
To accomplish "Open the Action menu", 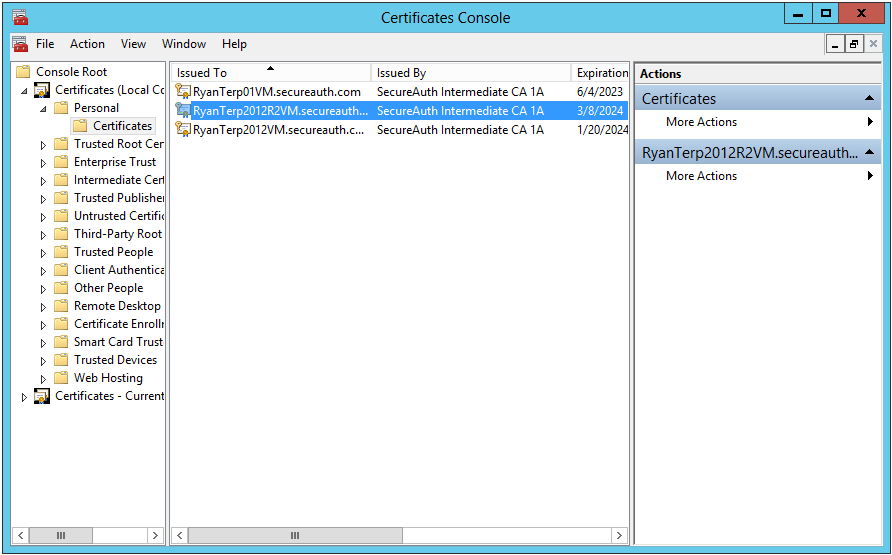I will click(x=87, y=44).
